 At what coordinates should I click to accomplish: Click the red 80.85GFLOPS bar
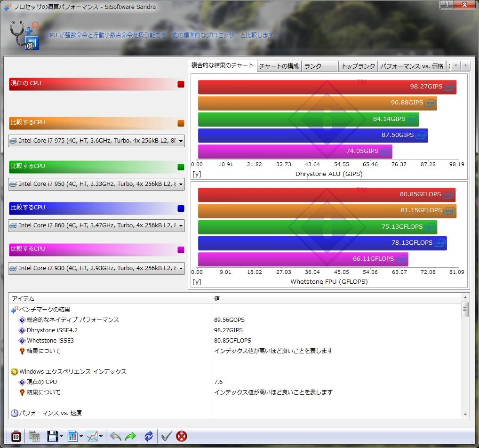click(327, 195)
